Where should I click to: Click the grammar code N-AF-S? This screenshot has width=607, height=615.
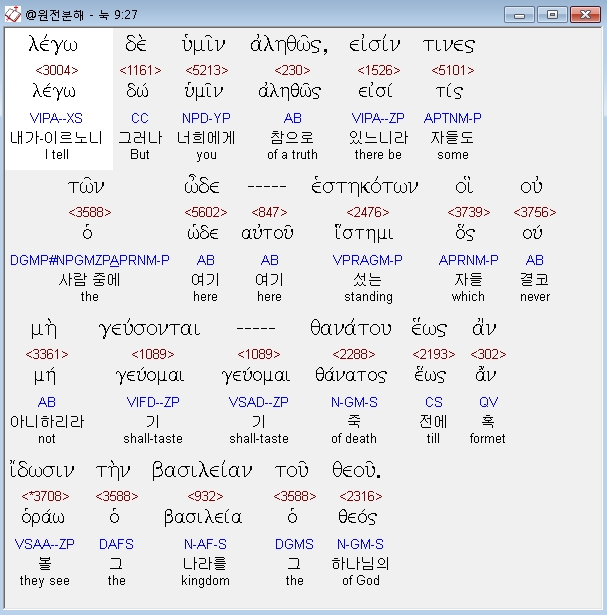coord(205,544)
